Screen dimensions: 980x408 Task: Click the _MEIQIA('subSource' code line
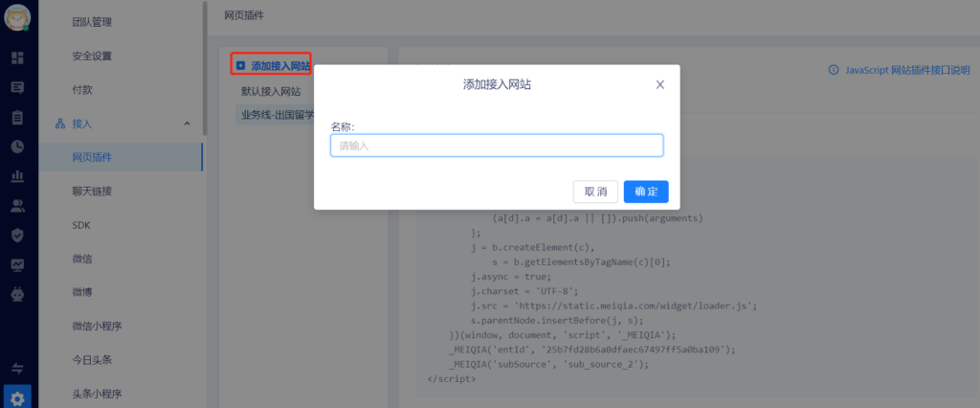click(548, 364)
